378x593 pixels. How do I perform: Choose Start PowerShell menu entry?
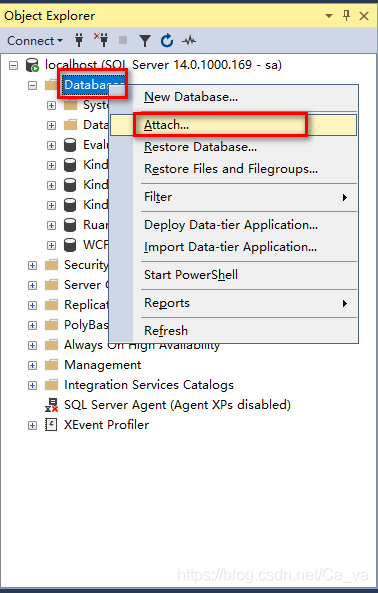(233, 275)
